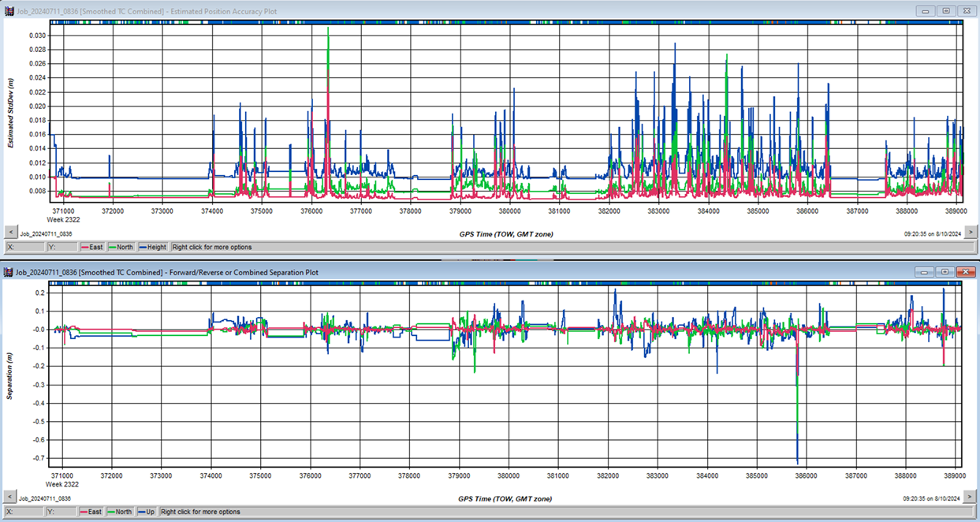Screen dimensions: 980x522
Task: Toggle Up series in separation plot legend
Action: coord(147,512)
